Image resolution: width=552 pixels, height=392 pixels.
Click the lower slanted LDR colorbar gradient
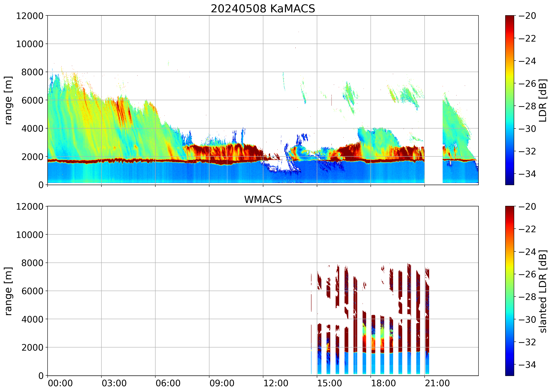point(509,291)
